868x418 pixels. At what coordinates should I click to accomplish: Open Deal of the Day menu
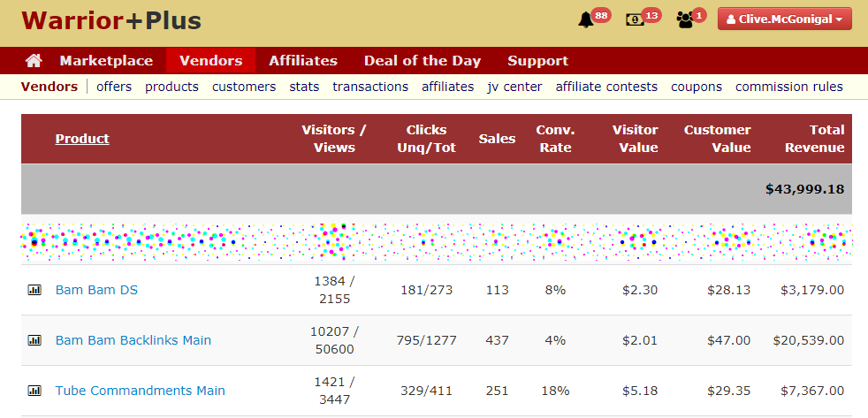(423, 60)
